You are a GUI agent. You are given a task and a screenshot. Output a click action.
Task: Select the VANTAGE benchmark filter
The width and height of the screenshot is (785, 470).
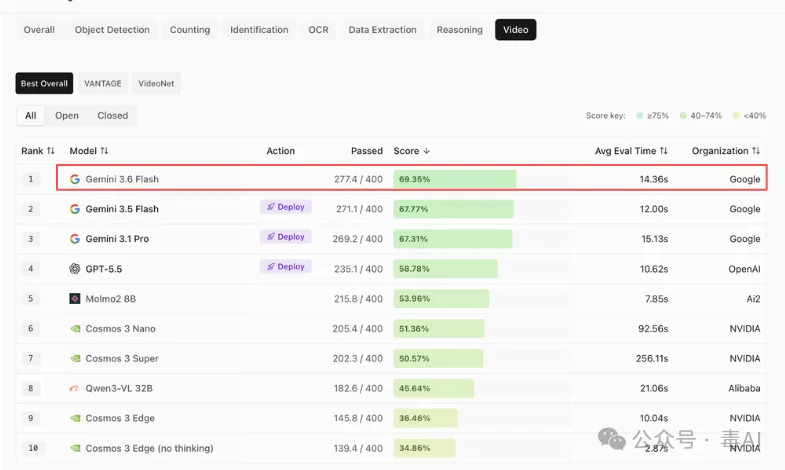coord(103,84)
